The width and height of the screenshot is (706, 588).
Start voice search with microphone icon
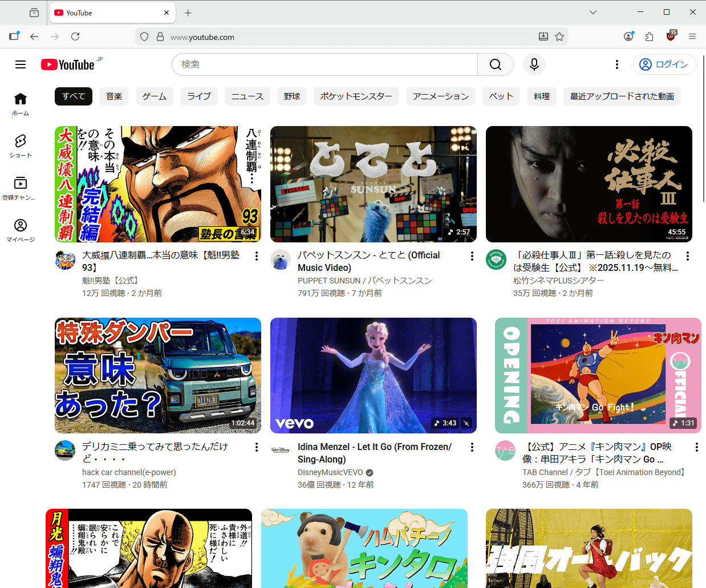pyautogui.click(x=534, y=64)
